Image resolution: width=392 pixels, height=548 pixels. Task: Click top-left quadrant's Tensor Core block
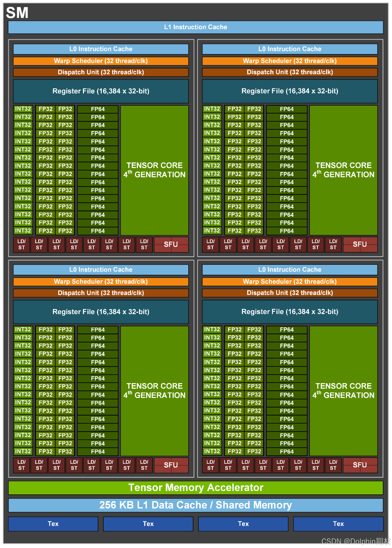point(154,170)
